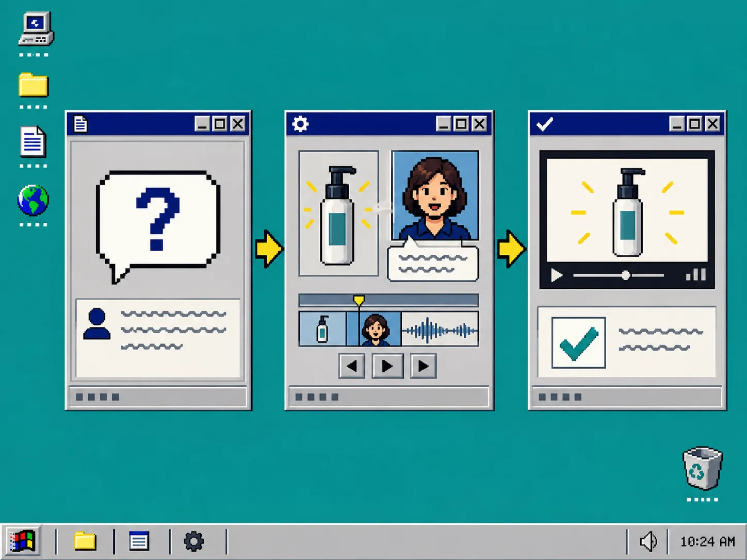
Task: Select the soap bottle image in editor window
Action: click(x=338, y=213)
